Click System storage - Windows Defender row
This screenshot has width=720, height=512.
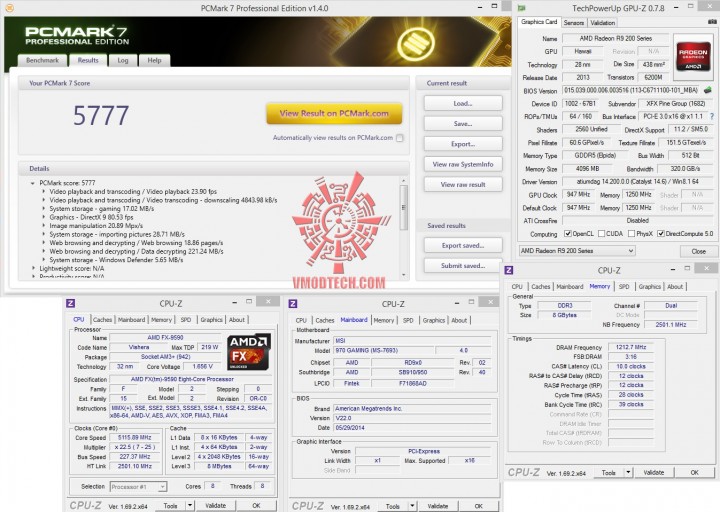click(x=116, y=260)
